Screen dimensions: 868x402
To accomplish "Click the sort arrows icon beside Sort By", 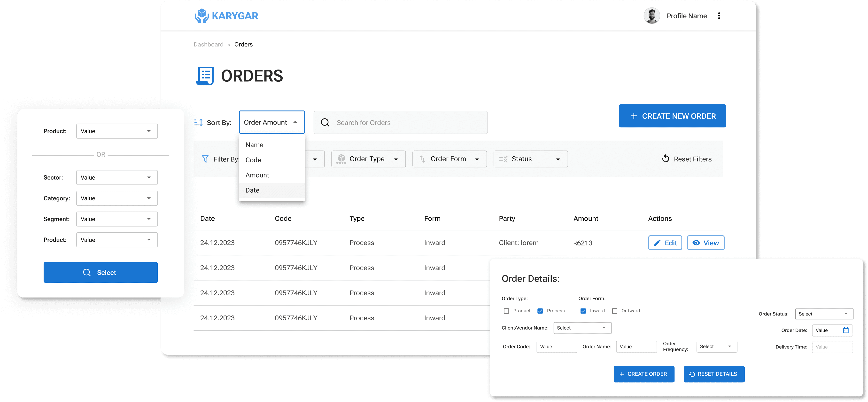I will 198,122.
